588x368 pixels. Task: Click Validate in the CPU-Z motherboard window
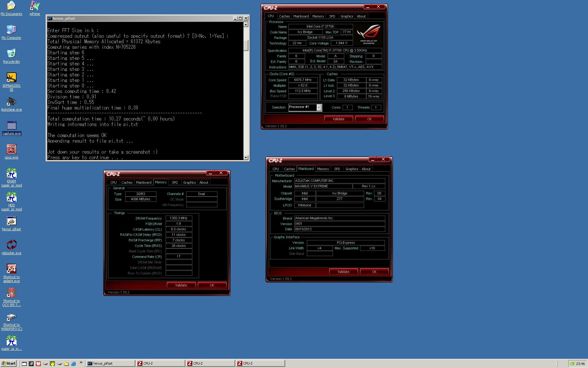pos(343,272)
